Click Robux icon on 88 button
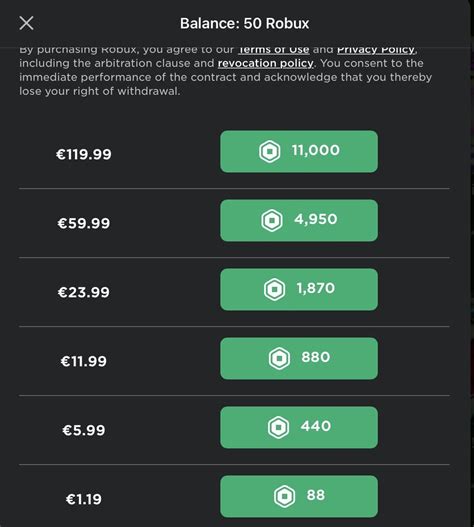The image size is (474, 527). (x=284, y=496)
